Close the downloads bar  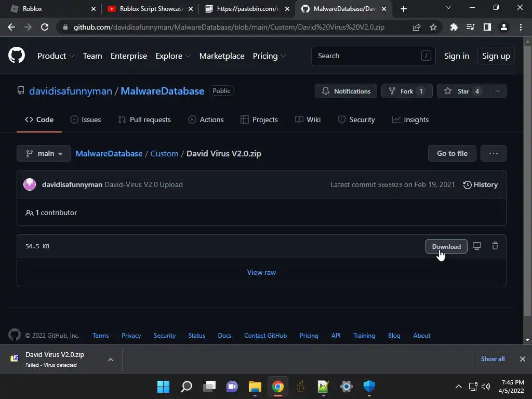(x=523, y=358)
